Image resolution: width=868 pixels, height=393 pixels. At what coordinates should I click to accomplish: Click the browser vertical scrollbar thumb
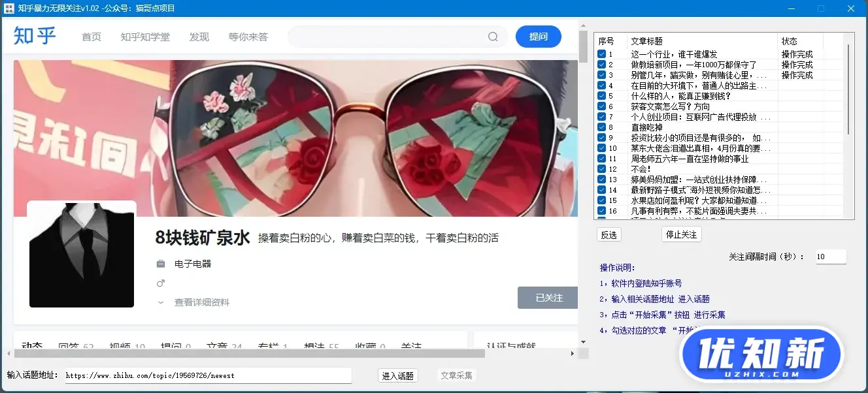(584, 46)
